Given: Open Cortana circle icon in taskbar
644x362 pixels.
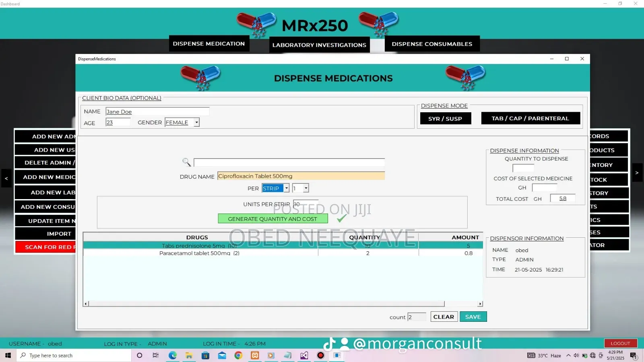Looking at the screenshot, I should [140, 355].
